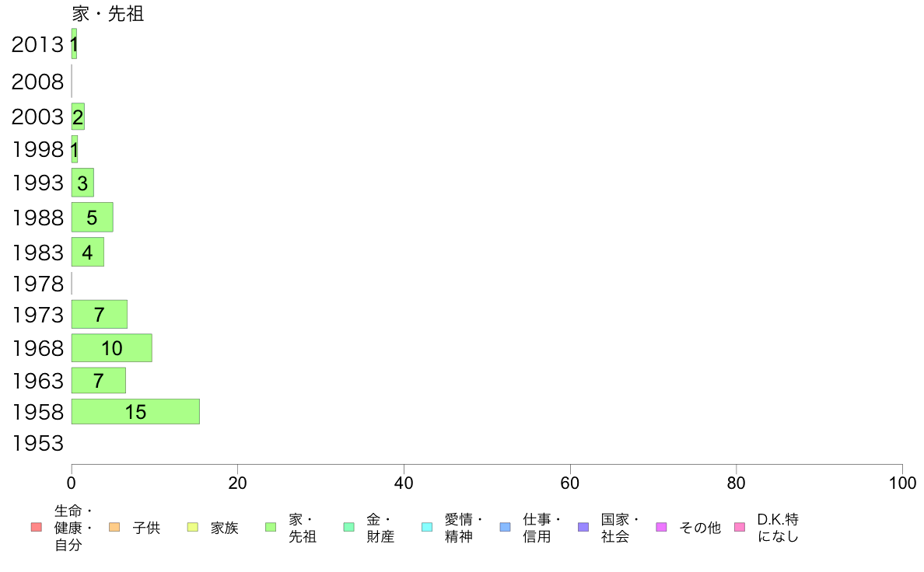Viewport: 924px width, 572px height.
Task: Select the green 家・先祖 legend swatch
Action: [271, 527]
